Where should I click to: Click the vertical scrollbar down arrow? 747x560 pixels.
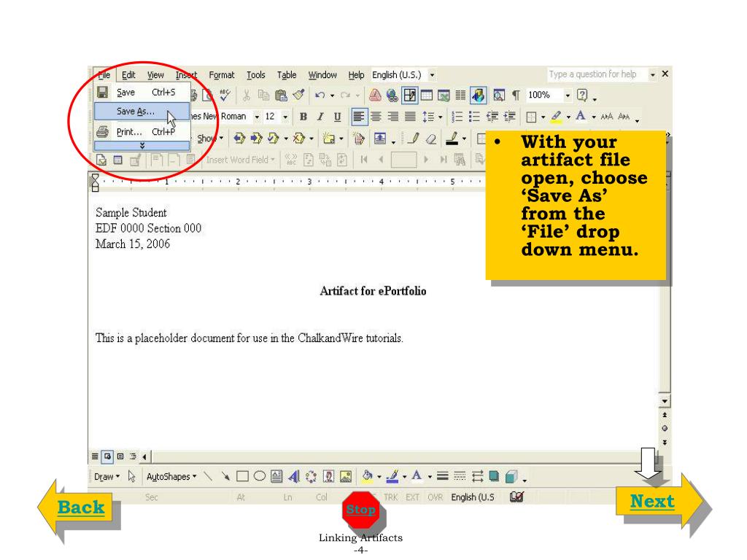click(665, 401)
